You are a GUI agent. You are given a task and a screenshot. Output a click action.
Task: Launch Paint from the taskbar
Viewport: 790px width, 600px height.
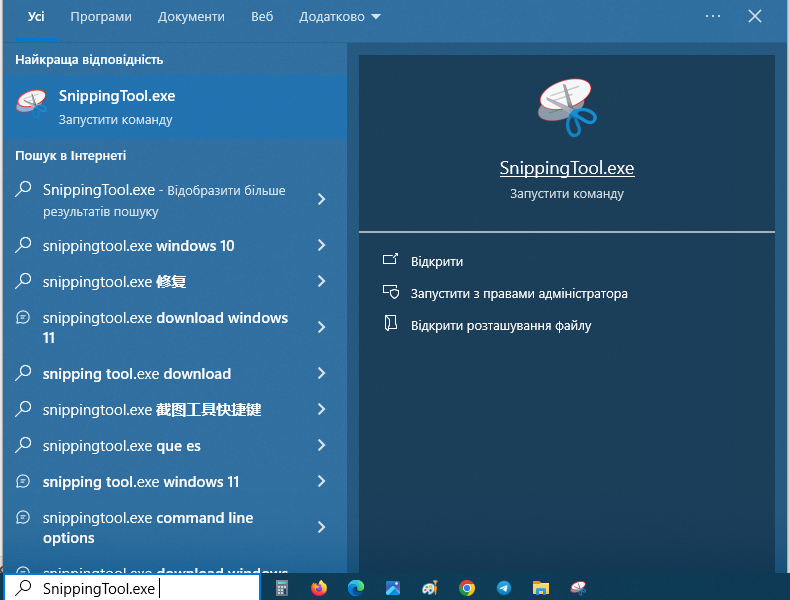pyautogui.click(x=430, y=588)
